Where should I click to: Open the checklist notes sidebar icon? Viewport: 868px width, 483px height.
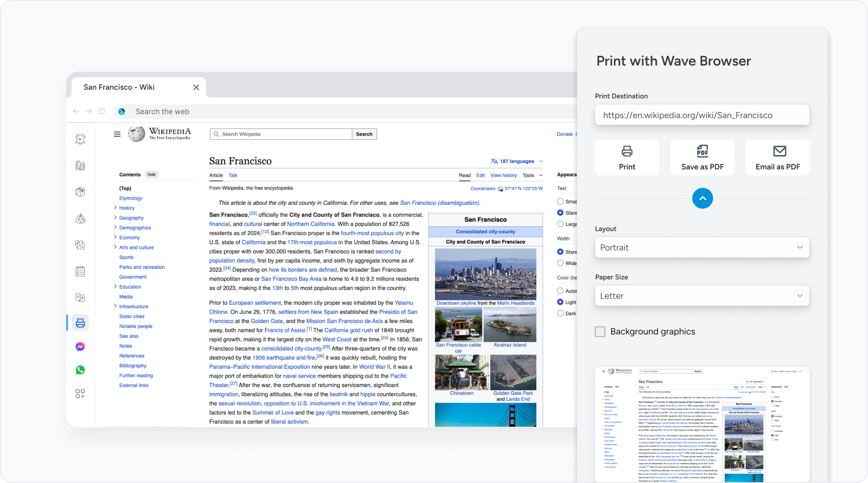point(80,271)
